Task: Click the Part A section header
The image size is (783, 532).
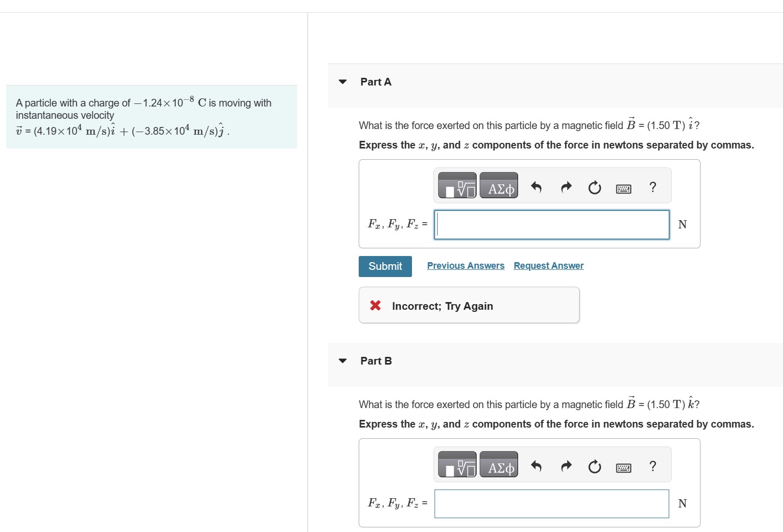Action: (x=376, y=82)
